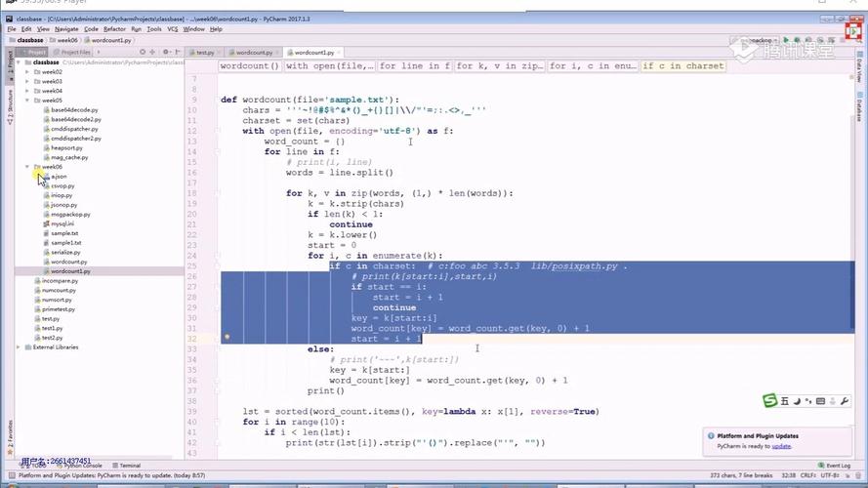Screen dimensions: 868x488
Task: Expand External Libraries node
Action: [19, 347]
